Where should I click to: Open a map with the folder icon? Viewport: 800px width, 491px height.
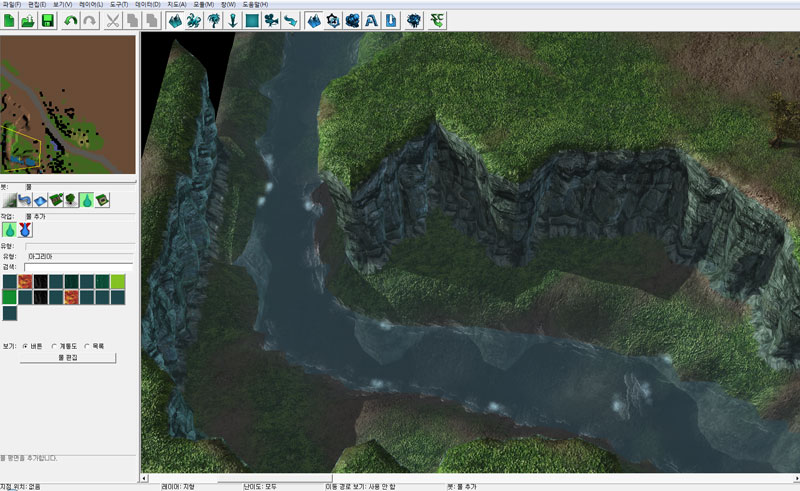pyautogui.click(x=29, y=21)
